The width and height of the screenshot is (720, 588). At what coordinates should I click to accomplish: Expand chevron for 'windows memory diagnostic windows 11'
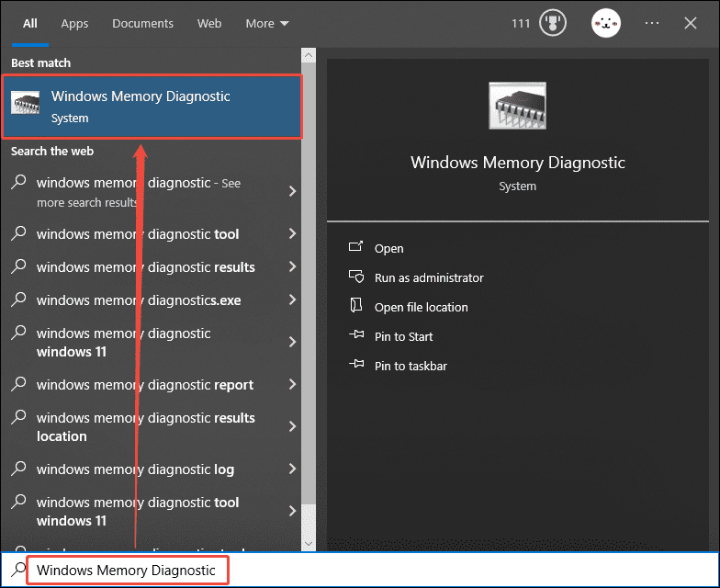click(292, 342)
